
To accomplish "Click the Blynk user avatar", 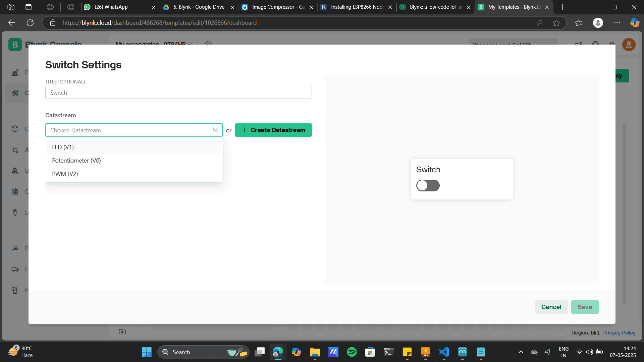I will 629,45.
